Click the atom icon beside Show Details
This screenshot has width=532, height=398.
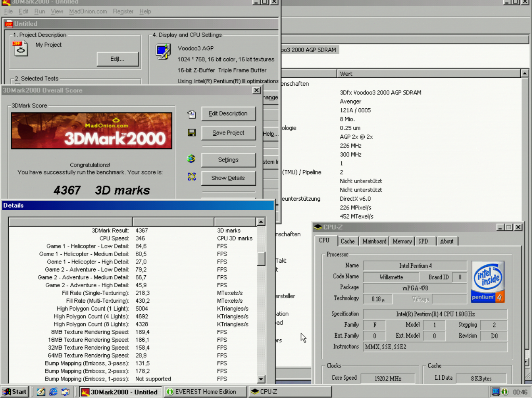(191, 177)
